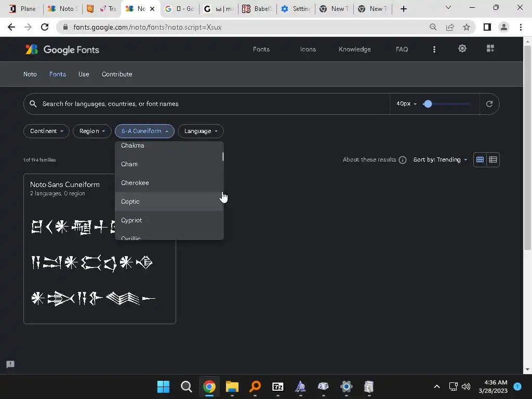Viewport: 532px width, 399px height.
Task: Reset preview settings with the refresh icon
Action: pos(489,104)
